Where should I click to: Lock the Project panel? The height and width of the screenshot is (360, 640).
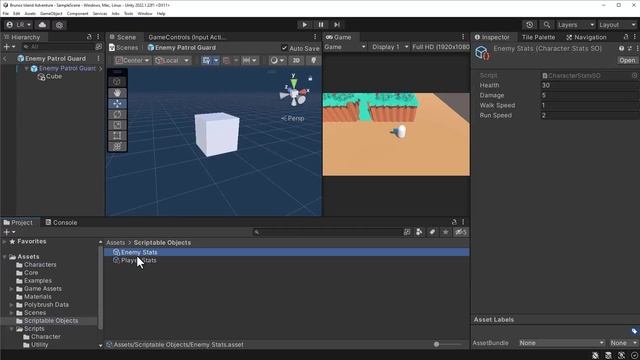454,222
